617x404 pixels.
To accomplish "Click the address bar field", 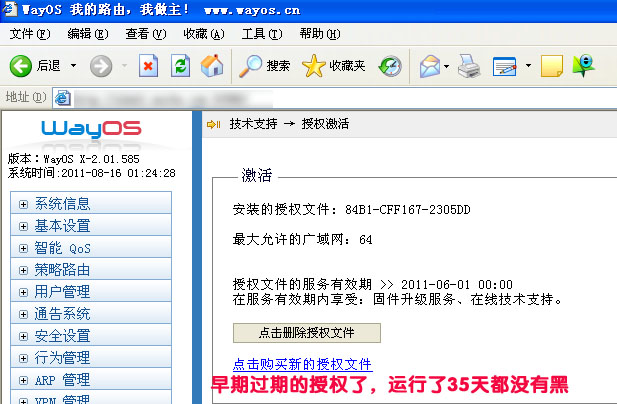I will (x=334, y=98).
